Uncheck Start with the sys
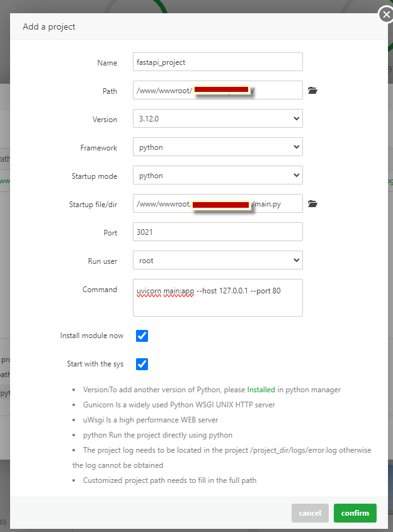Screen dimensions: 393x532 pos(142,364)
